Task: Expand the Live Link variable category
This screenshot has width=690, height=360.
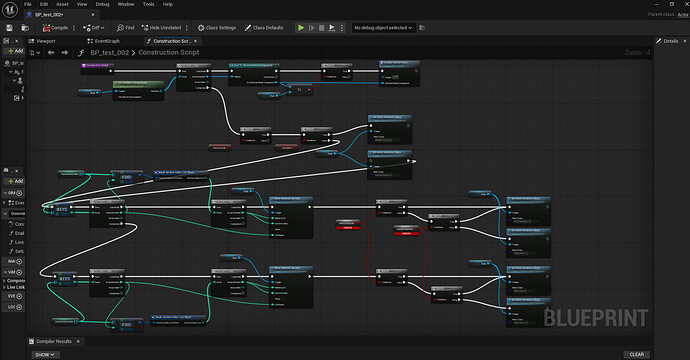Action: (4, 287)
